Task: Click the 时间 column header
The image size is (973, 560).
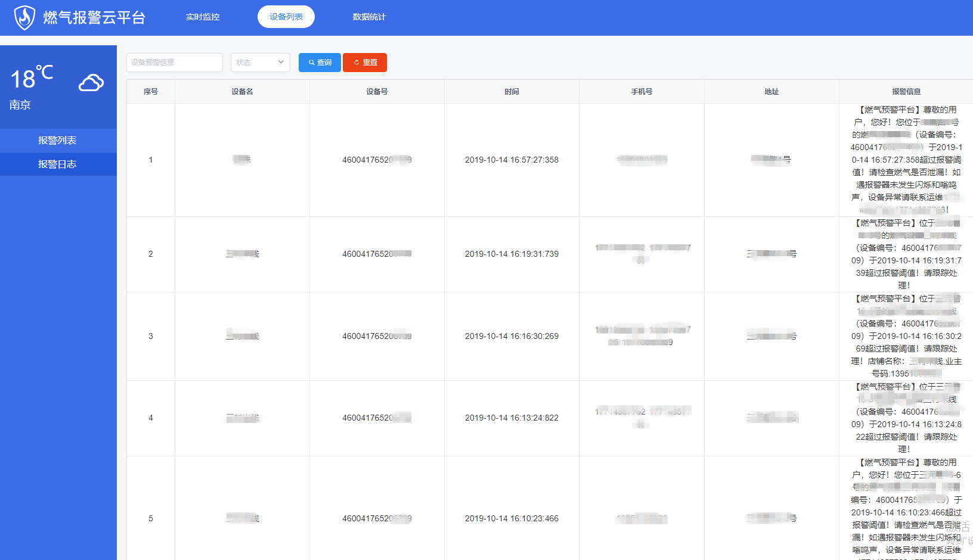Action: point(512,92)
